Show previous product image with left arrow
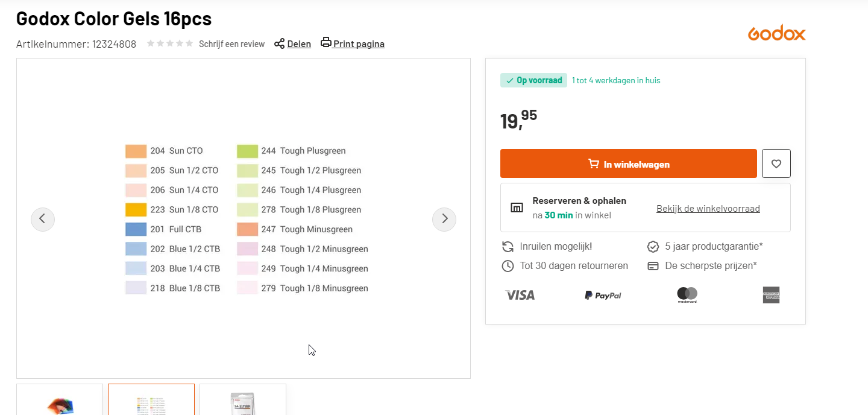This screenshot has height=415, width=868. pos(43,219)
